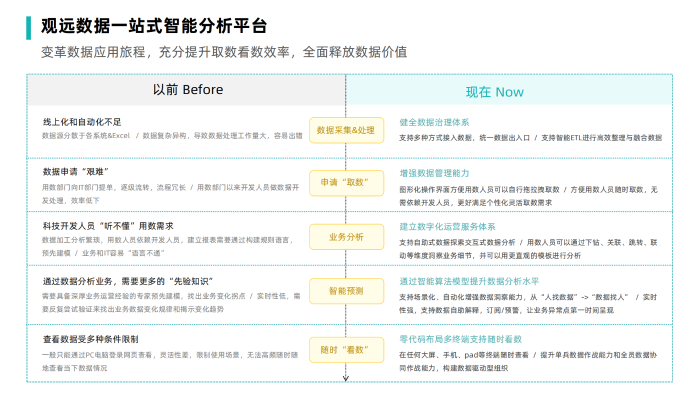Click the description starting 支持场景化、自动化增强数据洞察能力
This screenshot has width=700, height=394.
[x=528, y=303]
